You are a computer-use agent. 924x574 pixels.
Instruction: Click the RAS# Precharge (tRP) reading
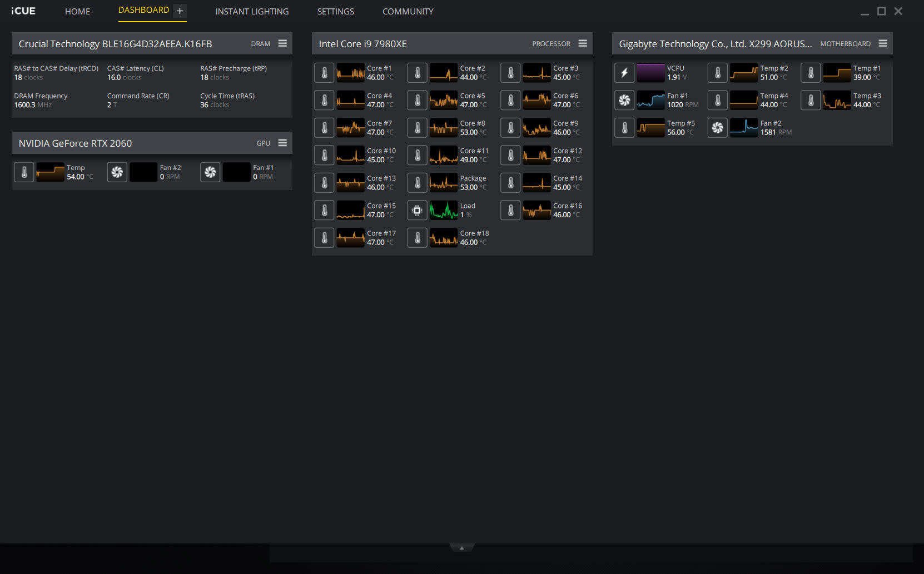[x=234, y=73]
